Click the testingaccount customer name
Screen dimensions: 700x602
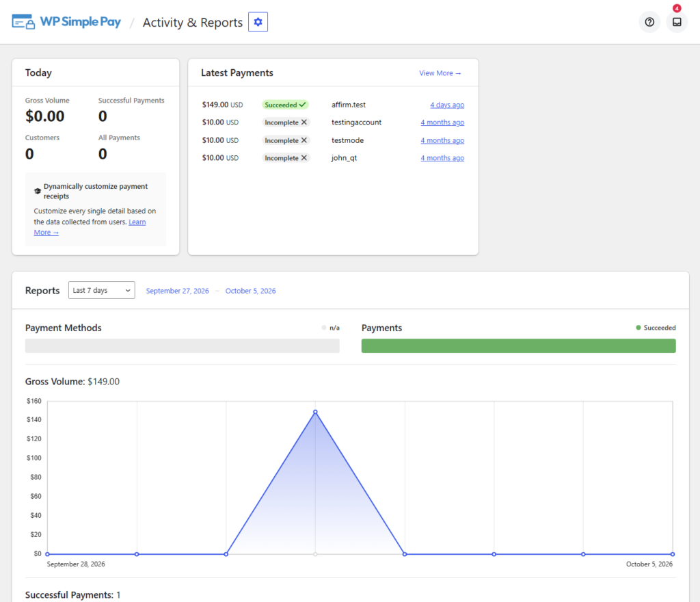[x=356, y=122]
